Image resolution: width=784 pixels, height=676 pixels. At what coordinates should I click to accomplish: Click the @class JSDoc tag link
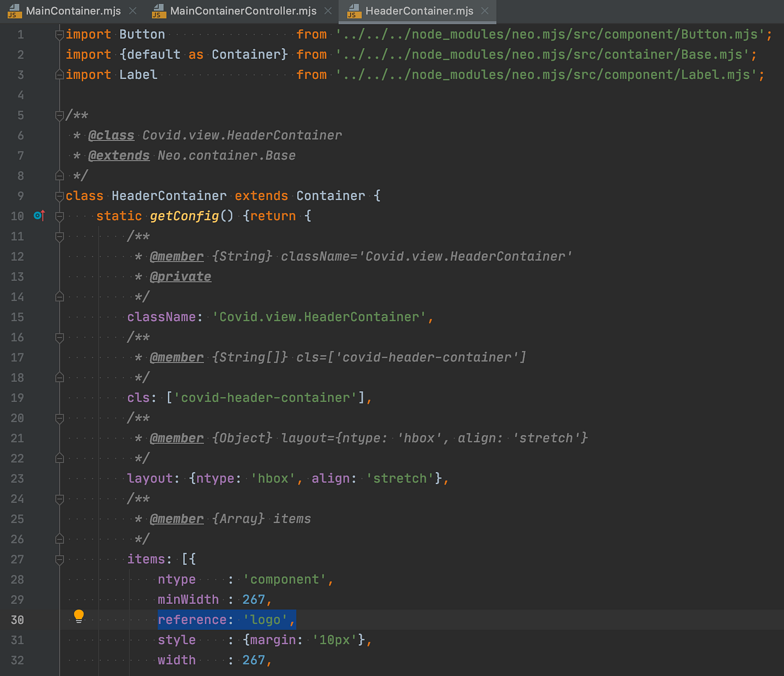coord(111,135)
